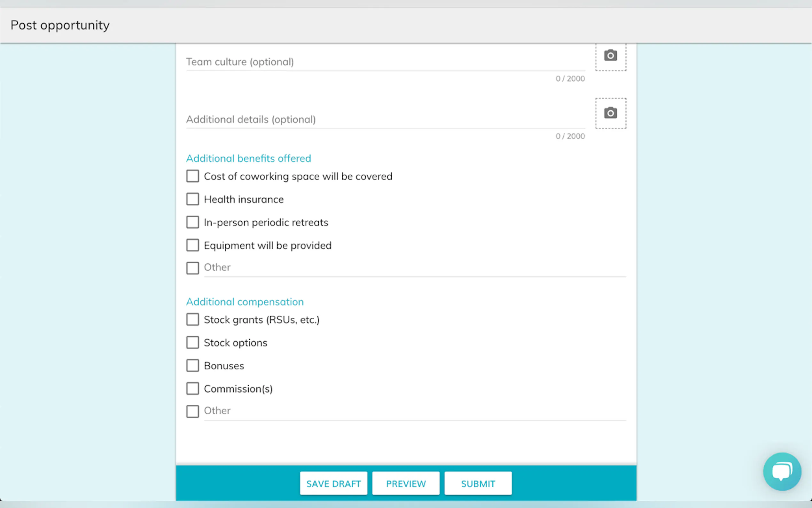Click camera icon beside Additional details field
This screenshot has width=812, height=508.
pos(610,113)
